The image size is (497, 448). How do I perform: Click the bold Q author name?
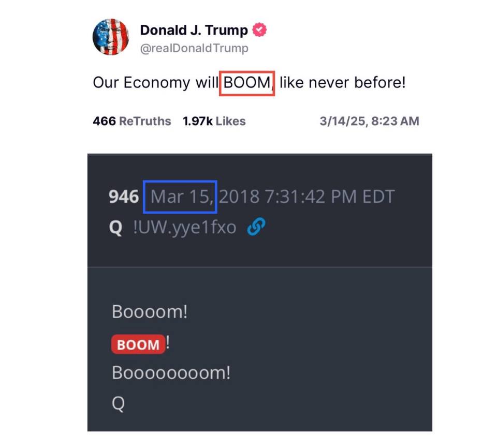click(x=115, y=228)
